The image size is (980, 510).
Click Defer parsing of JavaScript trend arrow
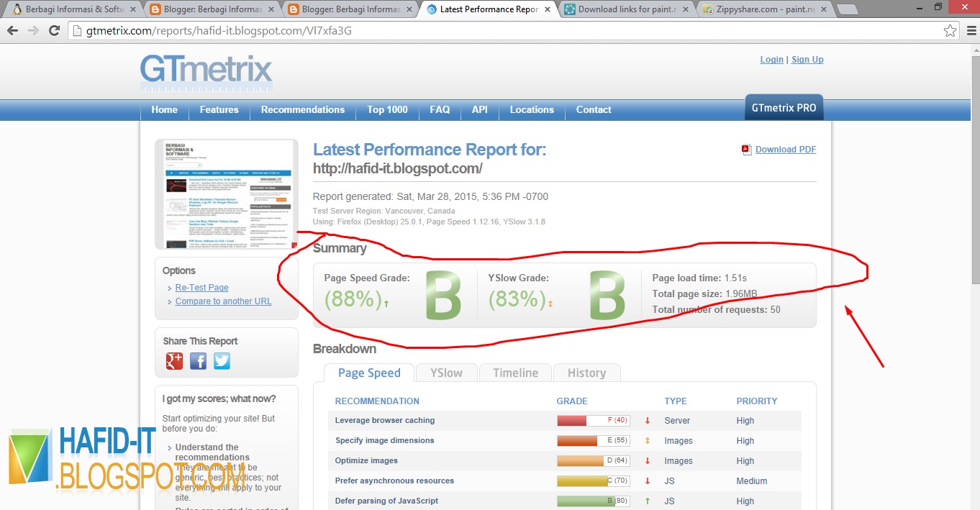point(648,501)
